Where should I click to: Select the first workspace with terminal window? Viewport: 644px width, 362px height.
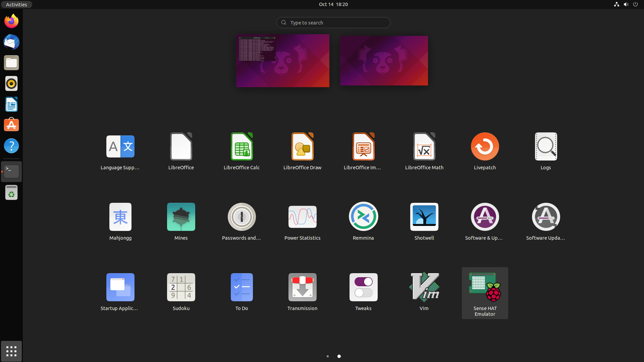pyautogui.click(x=282, y=61)
